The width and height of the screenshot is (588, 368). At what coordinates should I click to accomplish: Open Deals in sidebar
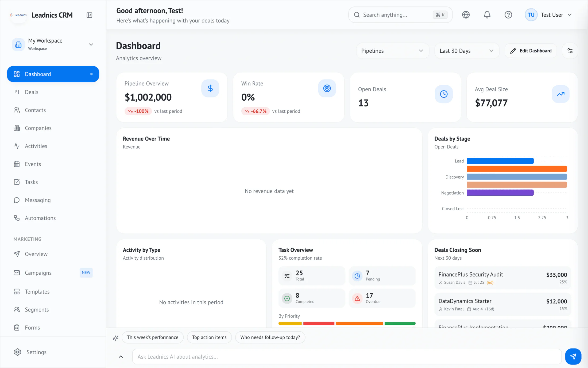pyautogui.click(x=53, y=92)
